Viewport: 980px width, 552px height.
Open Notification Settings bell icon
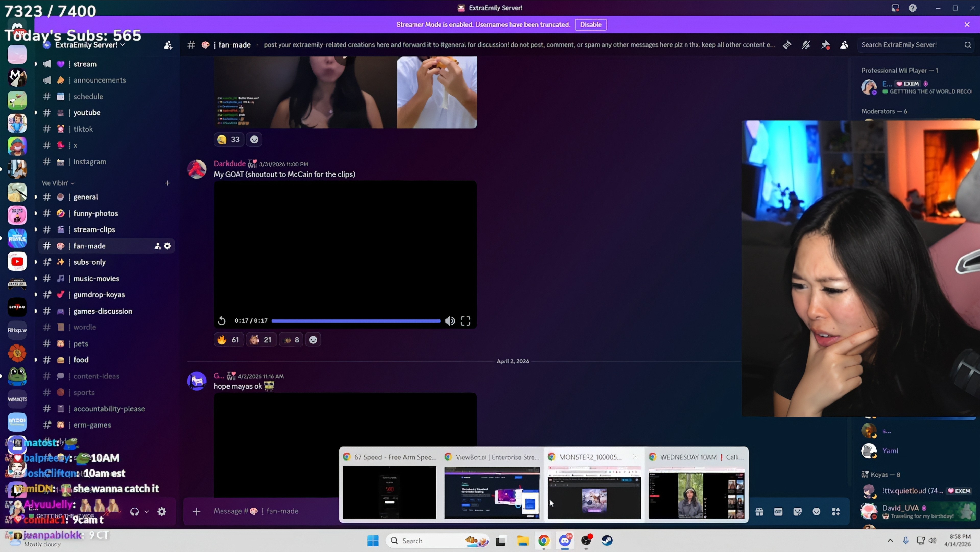tap(806, 45)
